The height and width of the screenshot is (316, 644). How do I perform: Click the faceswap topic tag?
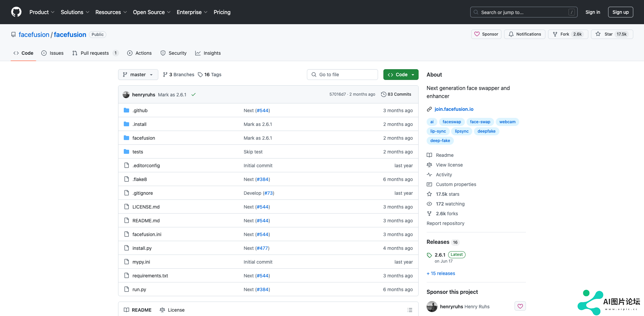tap(452, 122)
